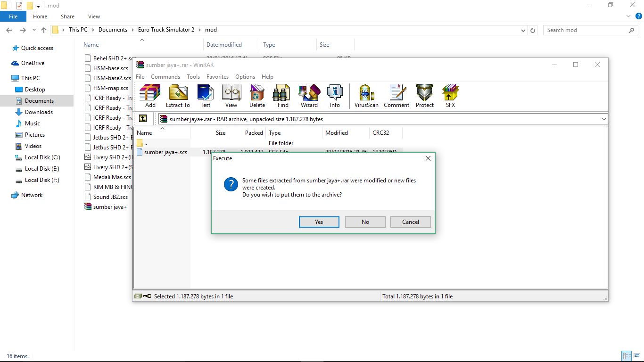Viewport: 644px width, 362px height.
Task: Refresh the Explorer address bar
Action: click(x=533, y=30)
